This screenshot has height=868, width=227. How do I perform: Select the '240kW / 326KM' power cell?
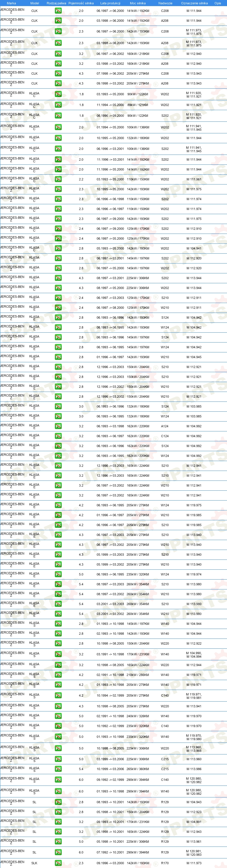pyautogui.click(x=138, y=716)
